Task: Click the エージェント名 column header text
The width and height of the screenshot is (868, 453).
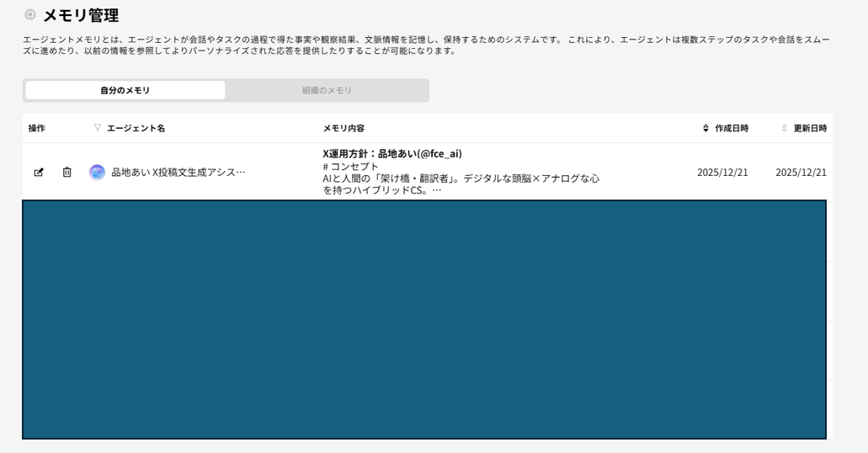Action: (136, 128)
